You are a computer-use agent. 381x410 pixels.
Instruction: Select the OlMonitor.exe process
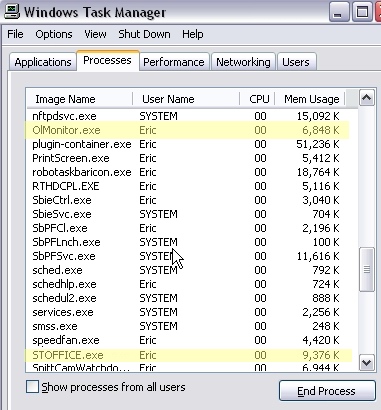(x=187, y=130)
